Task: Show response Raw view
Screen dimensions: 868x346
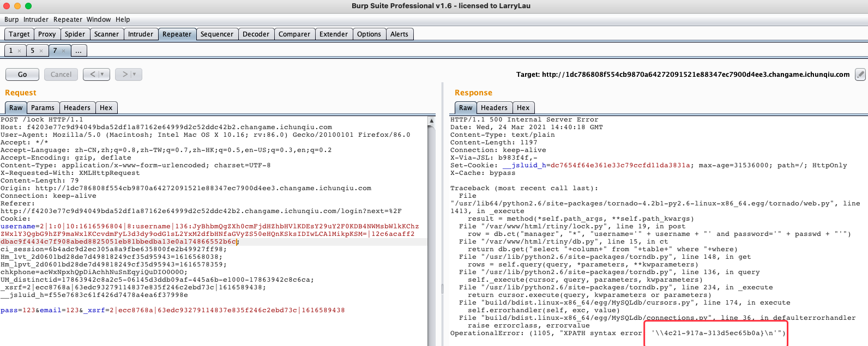Action: tap(466, 107)
